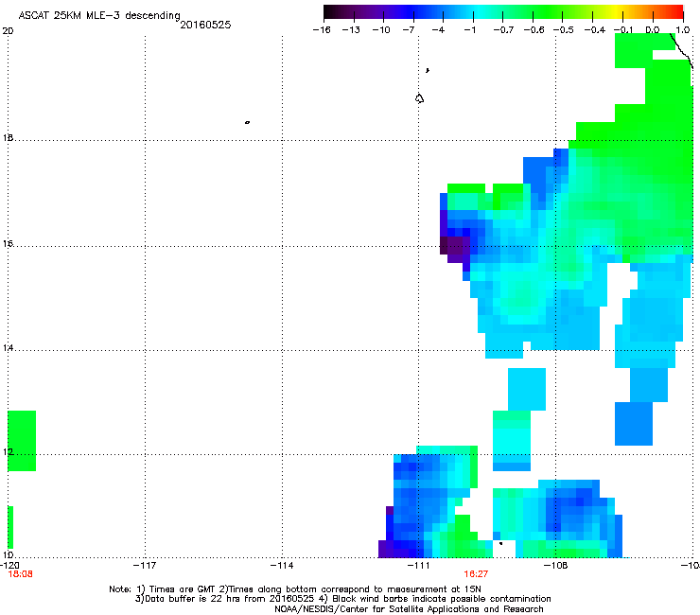700x615 pixels.
Task: Click the title 'ASCAT 25KM MLE-3 descending'
Action: tap(99, 15)
